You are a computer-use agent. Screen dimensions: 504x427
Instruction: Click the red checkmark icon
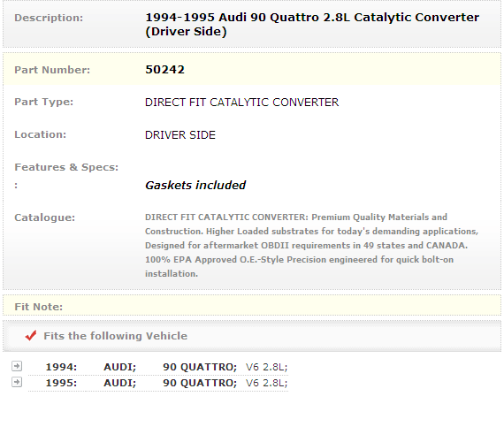click(31, 335)
